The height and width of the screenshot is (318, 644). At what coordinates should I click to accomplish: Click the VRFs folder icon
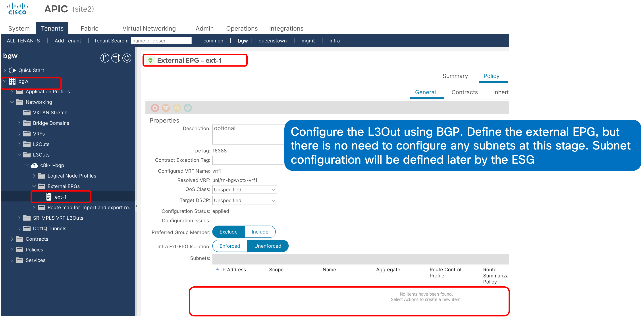tap(27, 134)
